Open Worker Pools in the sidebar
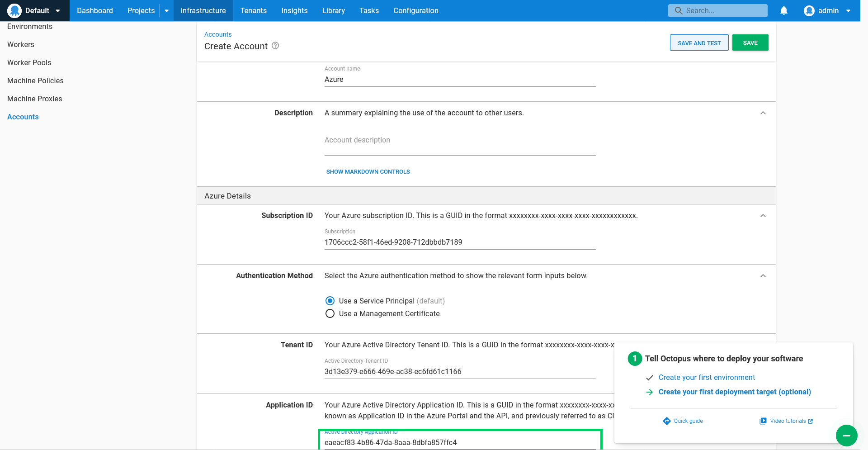 29,62
